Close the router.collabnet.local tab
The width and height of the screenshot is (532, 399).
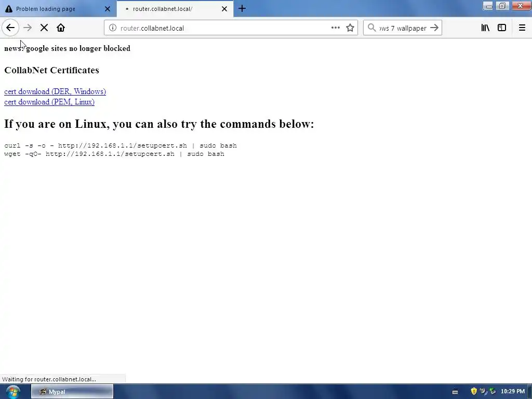[224, 9]
